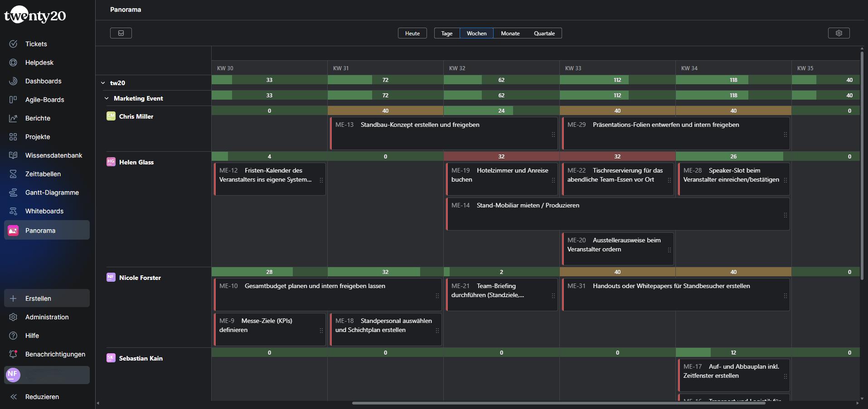
Task: Open Agile-Boards via its icon
Action: coord(13,100)
